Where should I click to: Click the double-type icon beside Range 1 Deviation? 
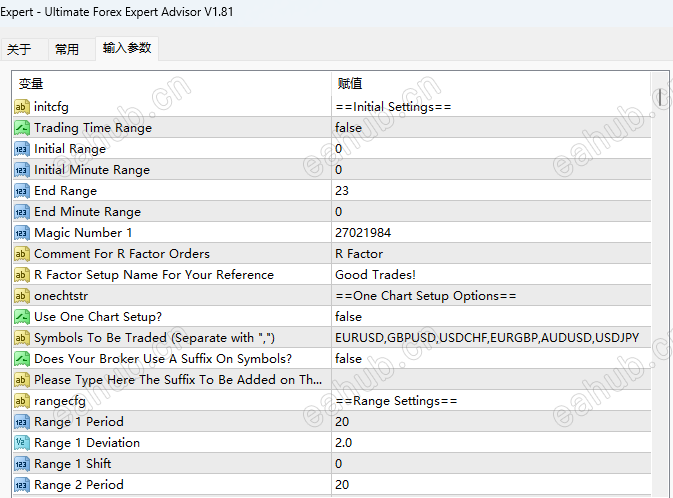point(21,443)
